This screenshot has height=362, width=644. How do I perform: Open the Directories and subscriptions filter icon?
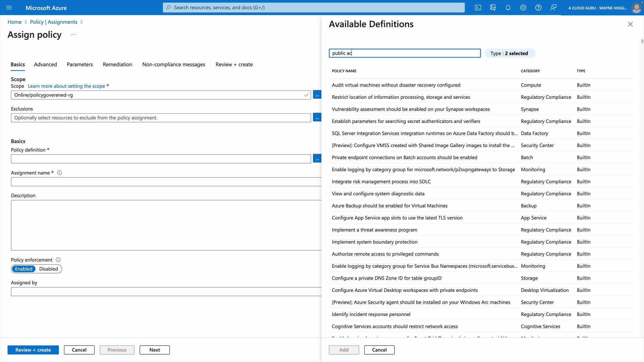pyautogui.click(x=493, y=8)
